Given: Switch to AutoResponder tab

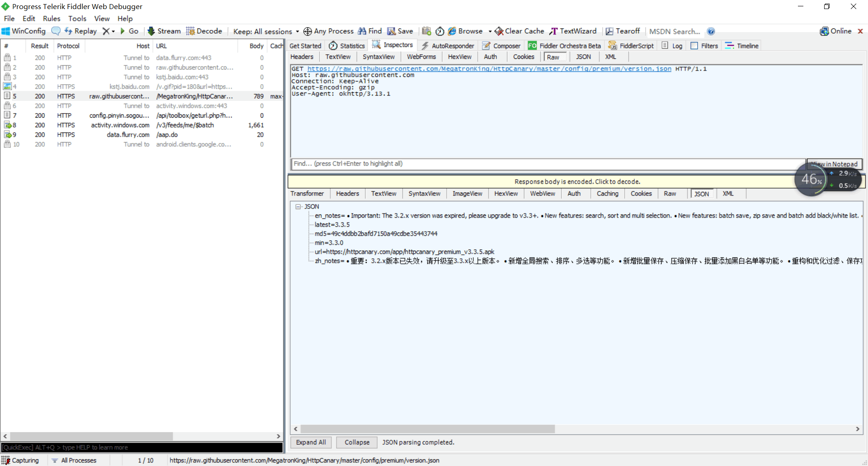Looking at the screenshot, I should [448, 46].
